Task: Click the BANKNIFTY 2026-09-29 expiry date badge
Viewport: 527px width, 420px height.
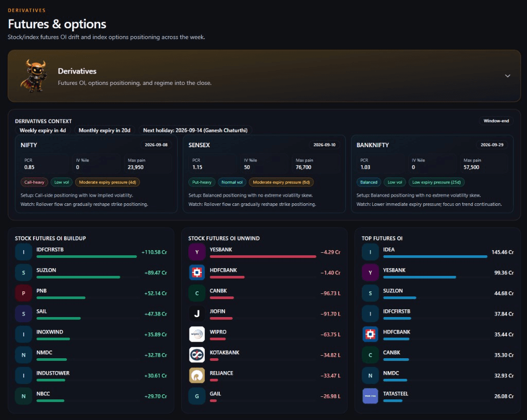Action: tap(492, 145)
